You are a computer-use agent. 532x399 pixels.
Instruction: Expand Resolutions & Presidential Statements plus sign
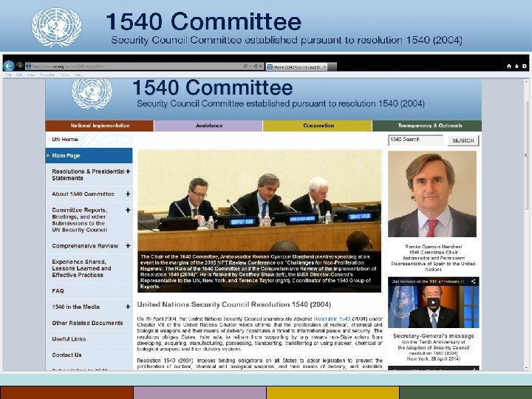pos(128,171)
